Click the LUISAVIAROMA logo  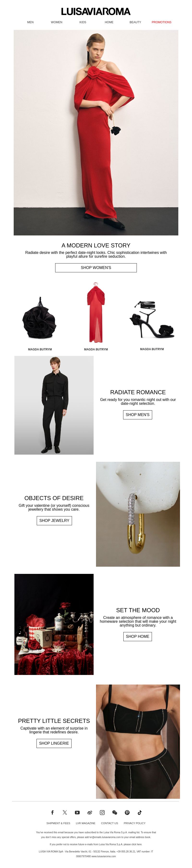point(96,11)
